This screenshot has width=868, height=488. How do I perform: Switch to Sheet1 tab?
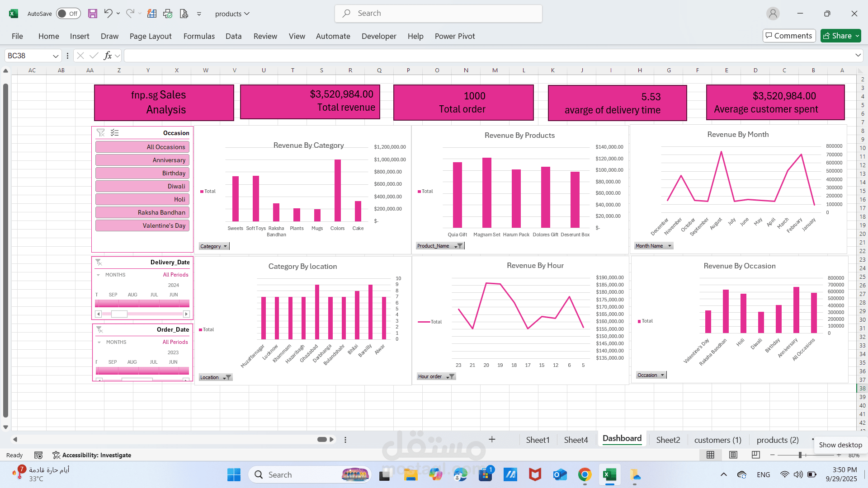(x=538, y=440)
